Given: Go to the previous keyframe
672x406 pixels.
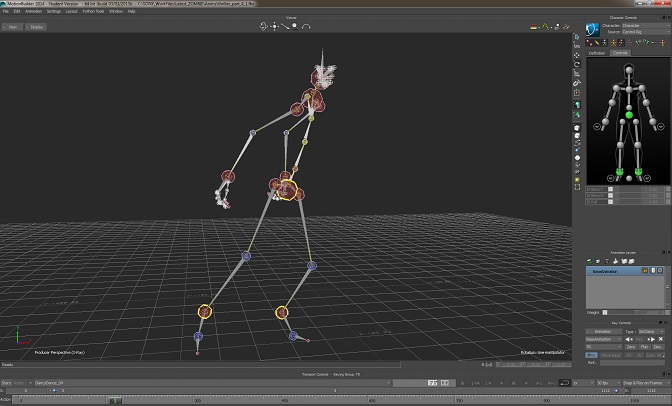Looking at the screenshot, I should (x=629, y=339).
